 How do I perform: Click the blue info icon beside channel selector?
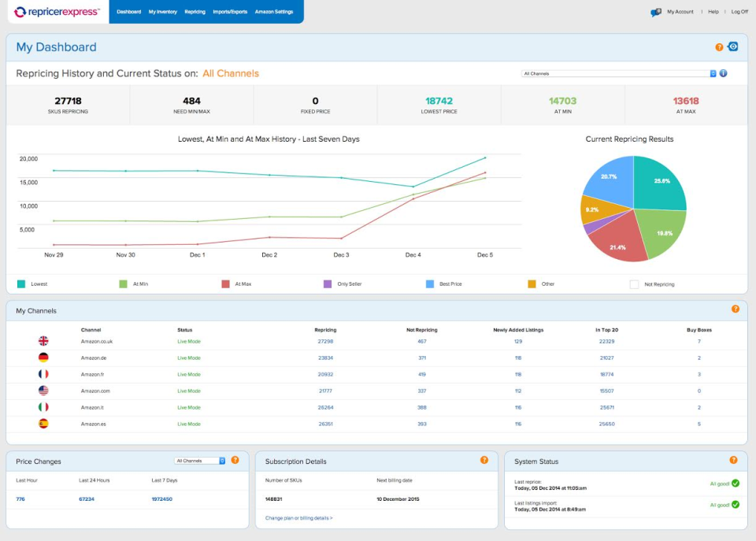(x=723, y=73)
